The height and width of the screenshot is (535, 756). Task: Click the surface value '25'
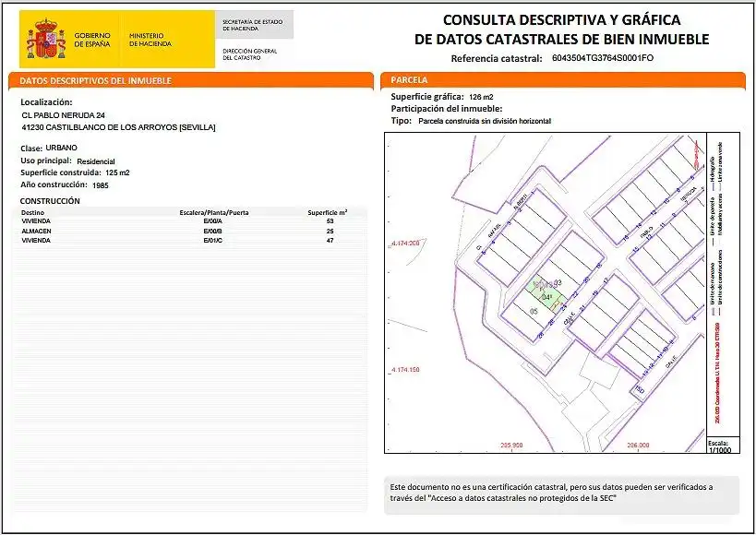[330, 231]
